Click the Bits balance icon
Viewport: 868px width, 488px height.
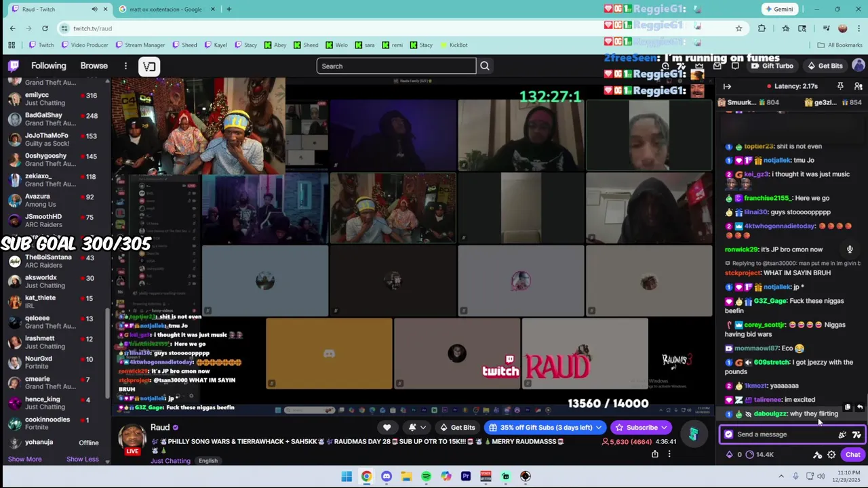(730, 455)
